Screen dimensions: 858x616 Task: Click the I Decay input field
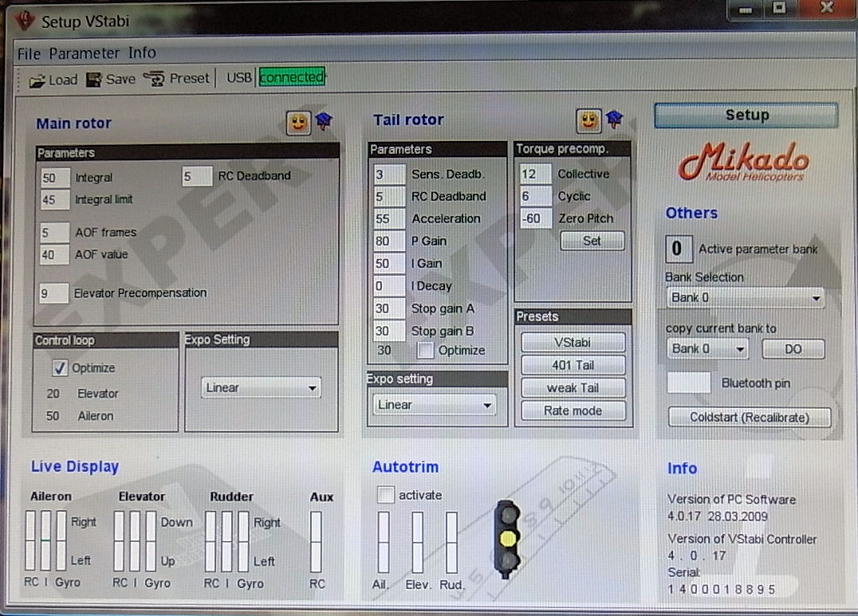pyautogui.click(x=389, y=286)
